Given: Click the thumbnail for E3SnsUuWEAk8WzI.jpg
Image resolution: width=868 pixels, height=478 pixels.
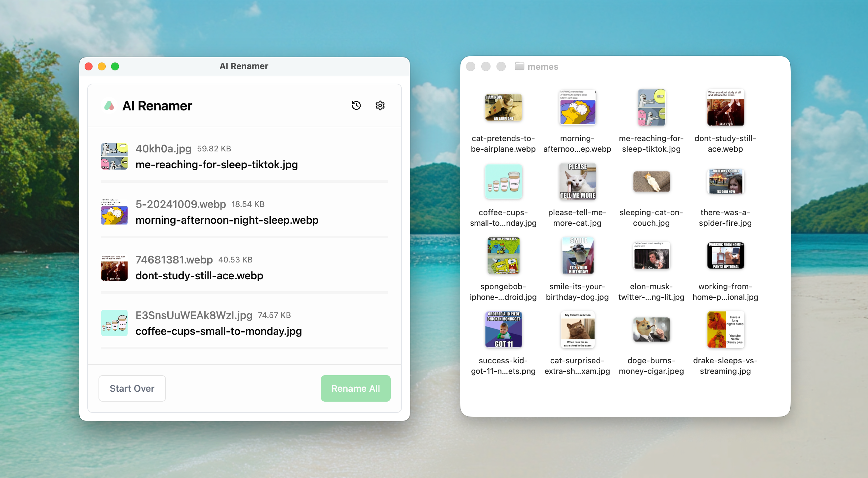Looking at the screenshot, I should (114, 323).
